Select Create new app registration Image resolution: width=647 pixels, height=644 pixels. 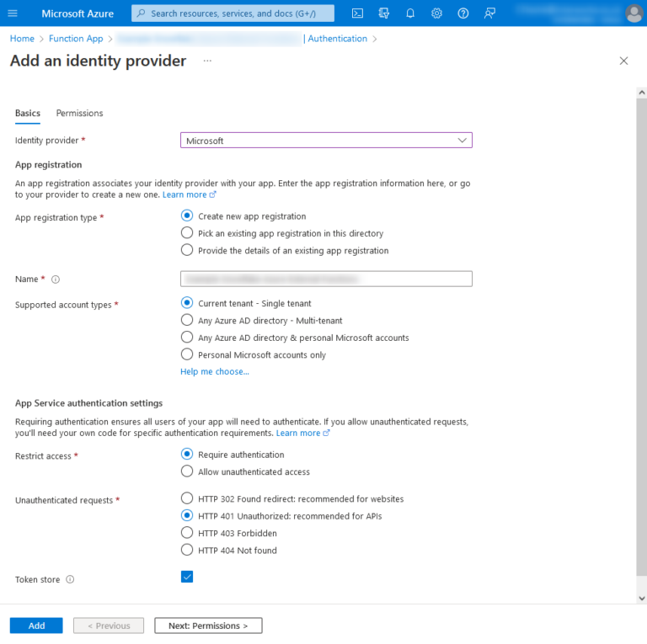click(187, 216)
